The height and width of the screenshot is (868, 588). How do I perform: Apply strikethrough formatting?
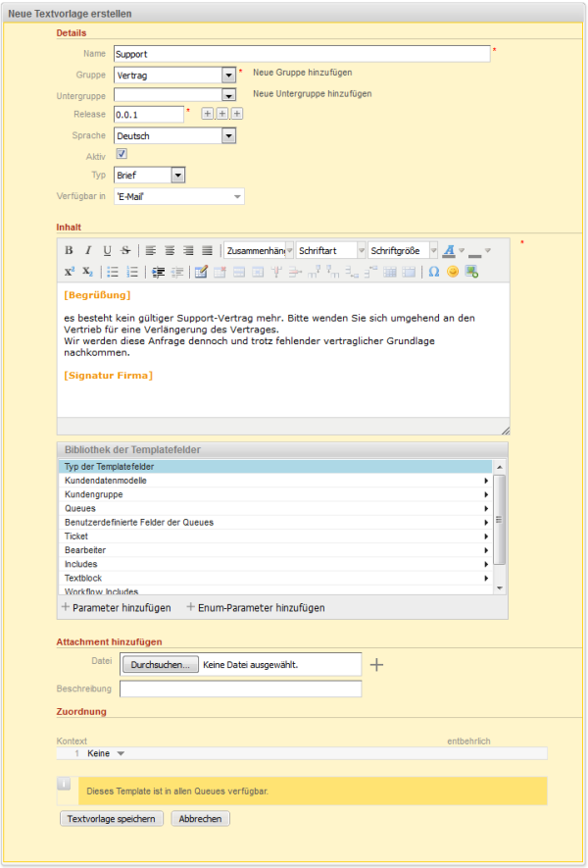click(125, 251)
